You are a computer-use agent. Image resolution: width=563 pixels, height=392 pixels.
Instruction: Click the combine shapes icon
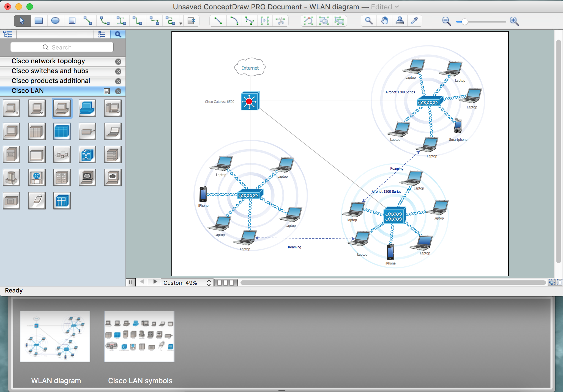[324, 21]
